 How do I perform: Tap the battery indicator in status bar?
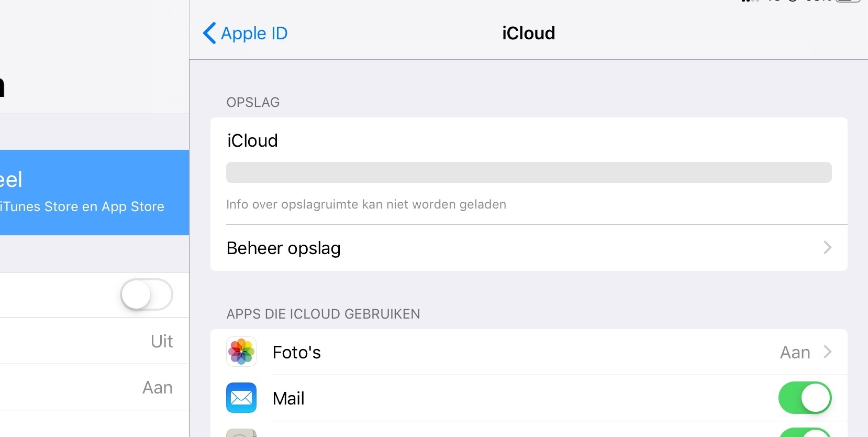click(x=848, y=1)
